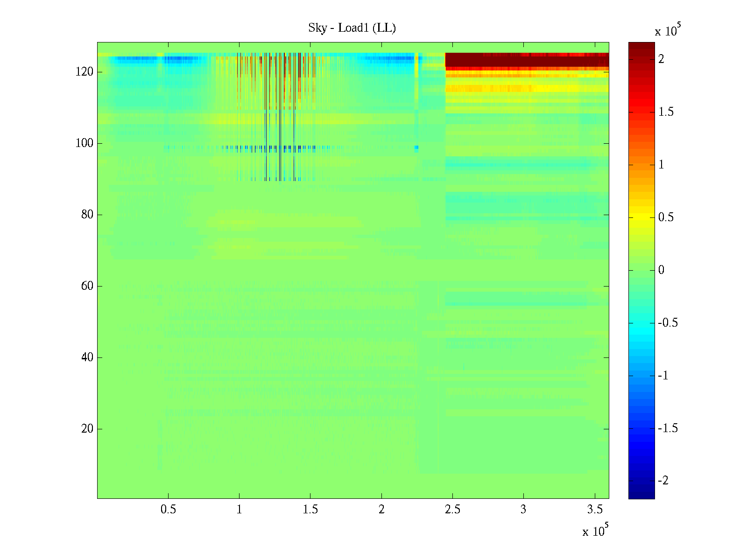Screen dimensions: 747x560
Task: Click the x-axis tick label 2.5
Action: tap(452, 510)
